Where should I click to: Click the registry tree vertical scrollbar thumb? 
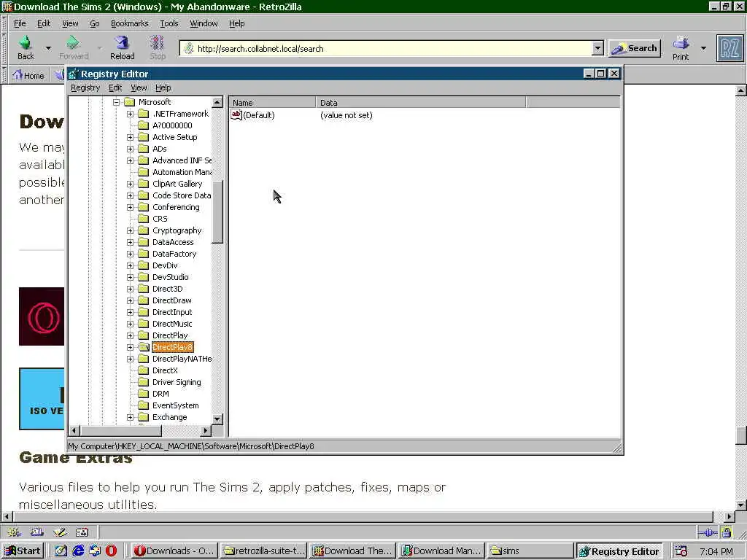coord(217,212)
